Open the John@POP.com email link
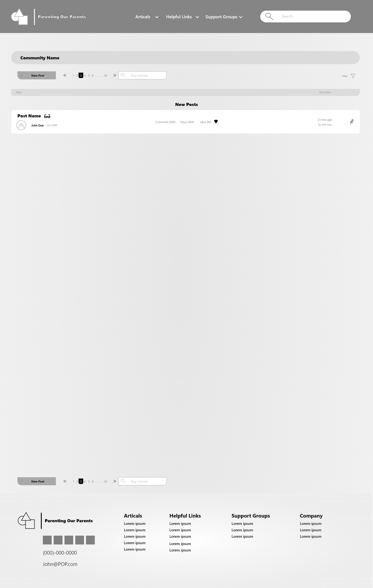Screen dimensions: 373x588 tap(60, 564)
